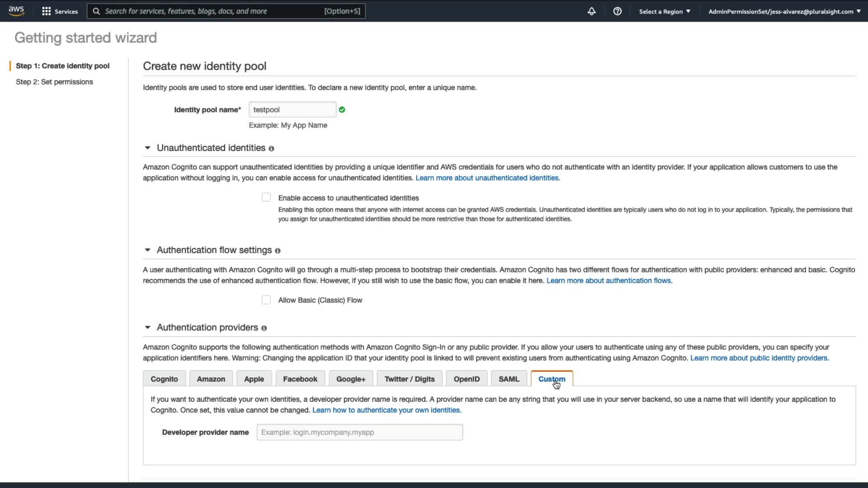Click Learn how to authenticate your own identities
Screen dimensions: 868x488
coord(387,410)
